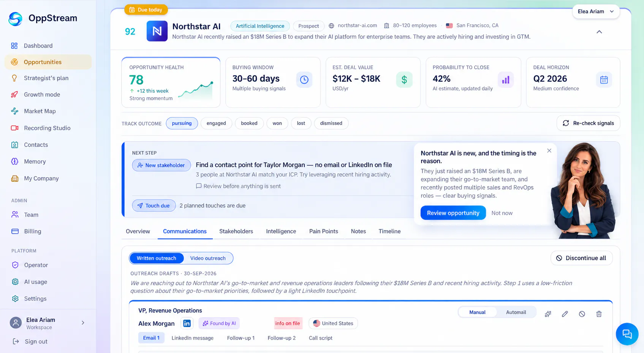Click the LinkedIn icon beside Alex Morgan
The image size is (644, 353).
pos(187,323)
